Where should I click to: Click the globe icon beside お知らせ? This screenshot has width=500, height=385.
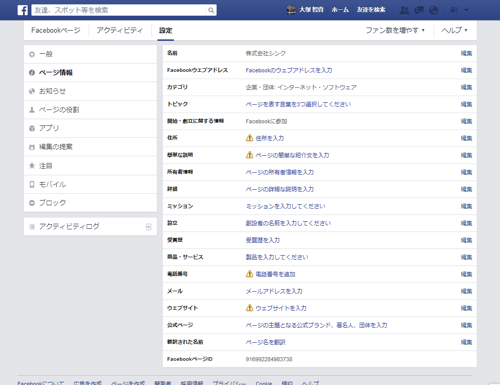tap(32, 91)
